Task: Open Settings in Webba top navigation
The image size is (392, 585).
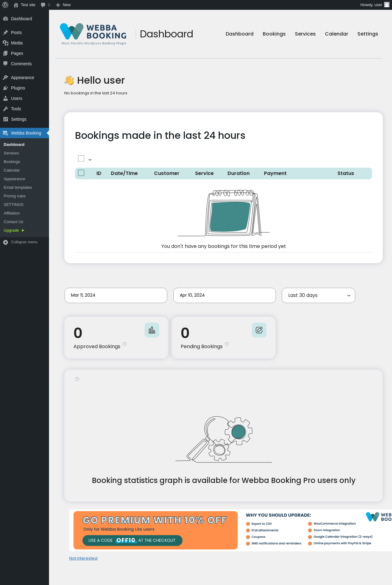Action: (368, 34)
